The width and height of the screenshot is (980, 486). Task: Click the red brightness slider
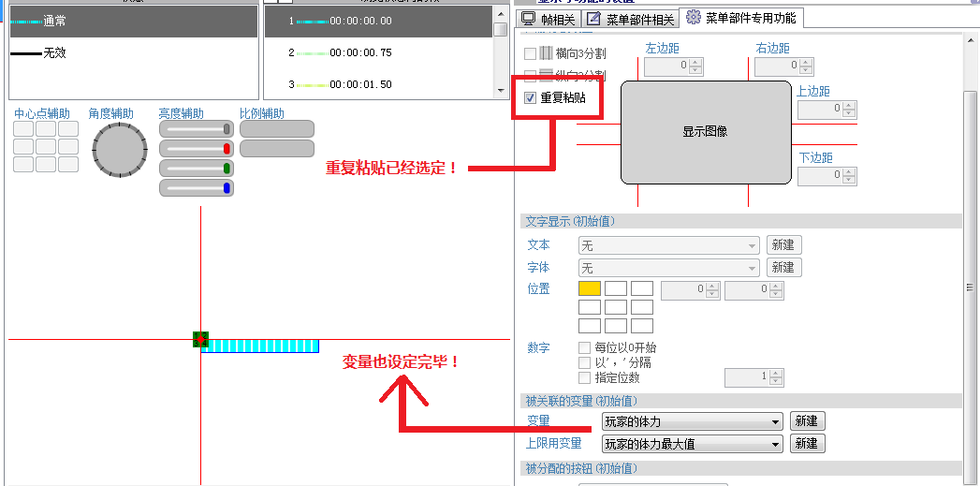point(197,149)
